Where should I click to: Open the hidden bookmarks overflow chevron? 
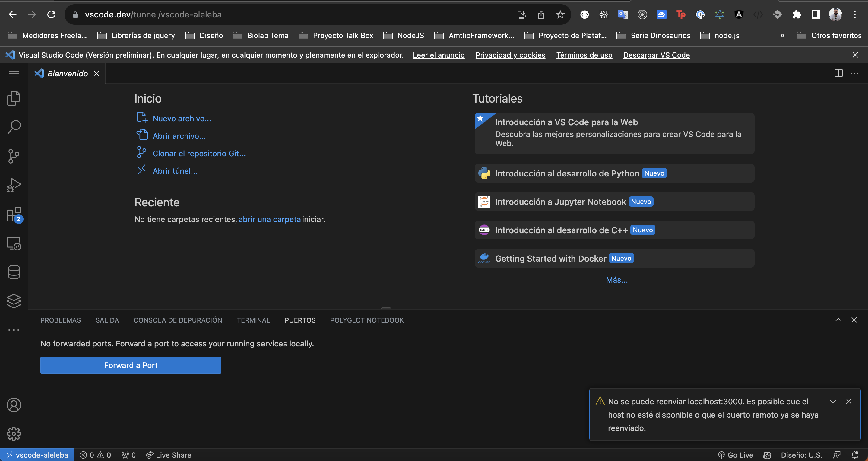tap(782, 35)
